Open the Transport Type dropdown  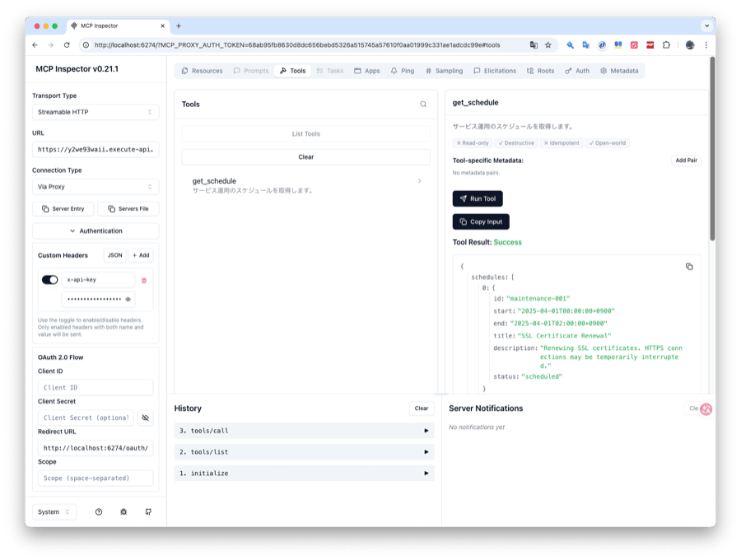point(96,112)
